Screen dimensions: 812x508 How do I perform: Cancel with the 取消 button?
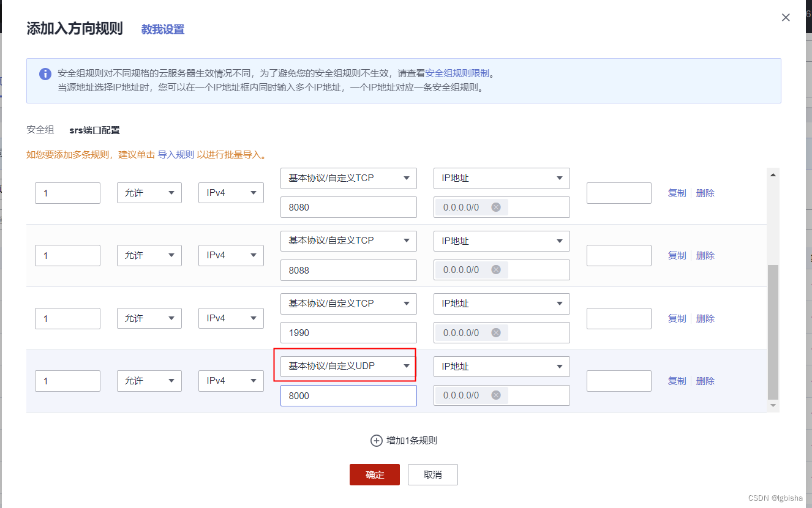[433, 474]
